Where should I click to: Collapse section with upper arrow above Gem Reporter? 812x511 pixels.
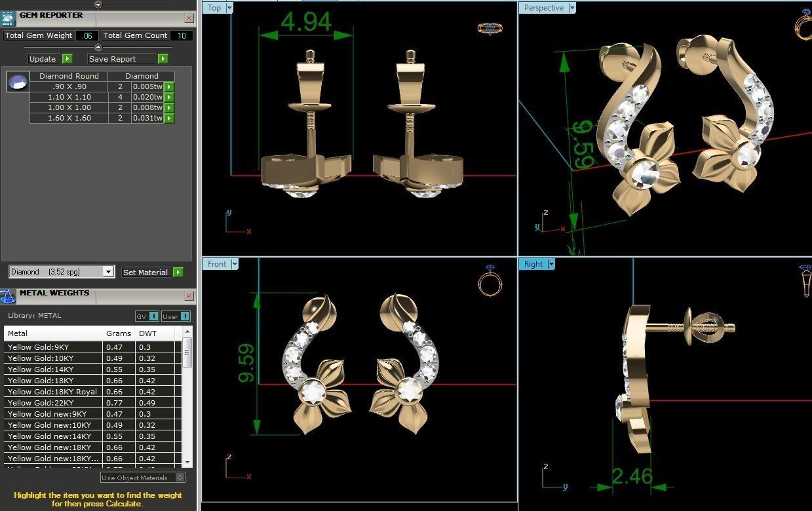click(98, 5)
